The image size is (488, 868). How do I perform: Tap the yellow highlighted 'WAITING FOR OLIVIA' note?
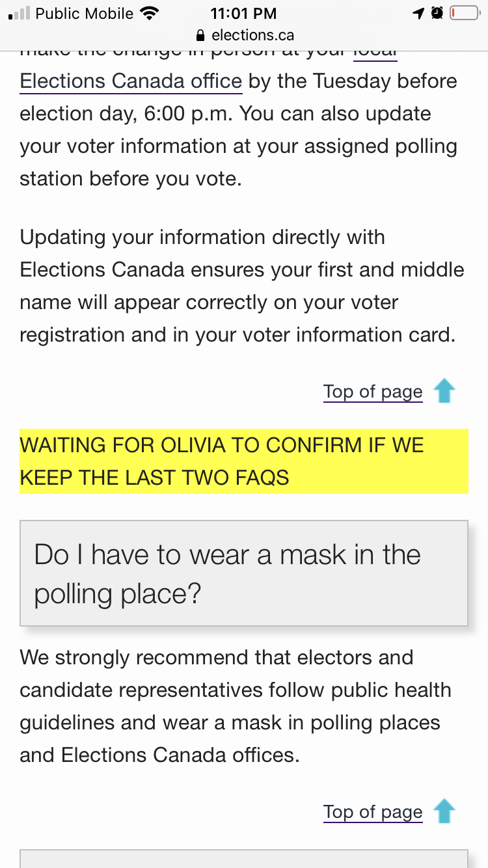click(244, 461)
